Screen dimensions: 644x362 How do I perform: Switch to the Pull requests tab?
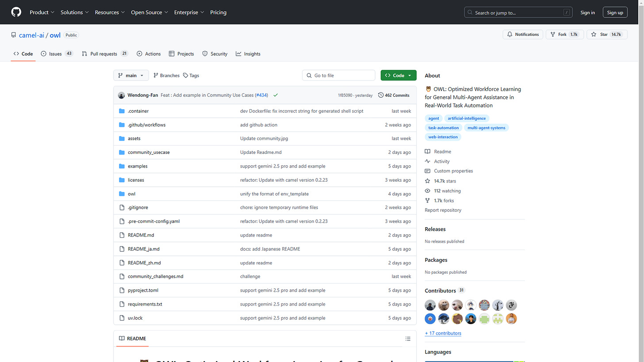105,54
